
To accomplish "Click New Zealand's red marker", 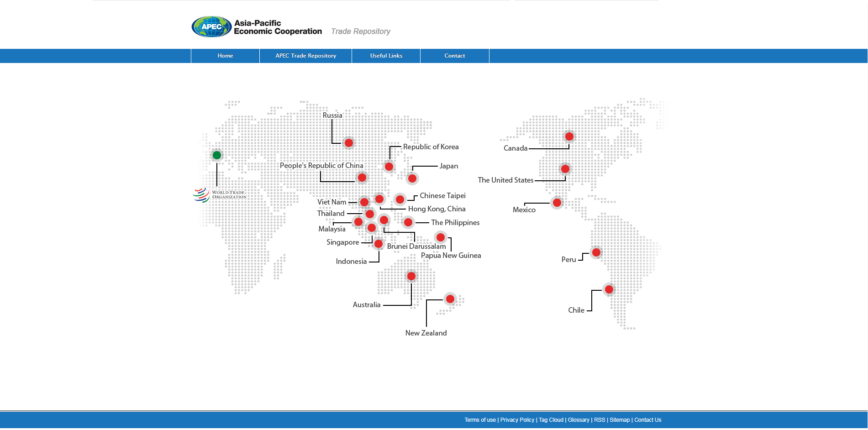I will point(450,299).
